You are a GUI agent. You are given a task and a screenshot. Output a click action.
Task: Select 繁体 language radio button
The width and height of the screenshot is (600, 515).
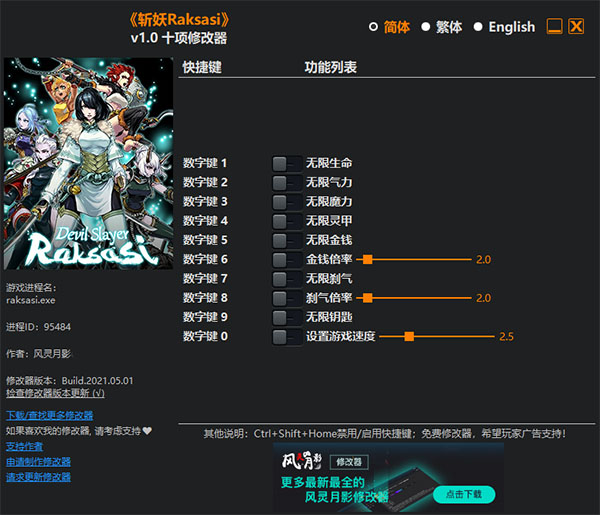tap(426, 27)
